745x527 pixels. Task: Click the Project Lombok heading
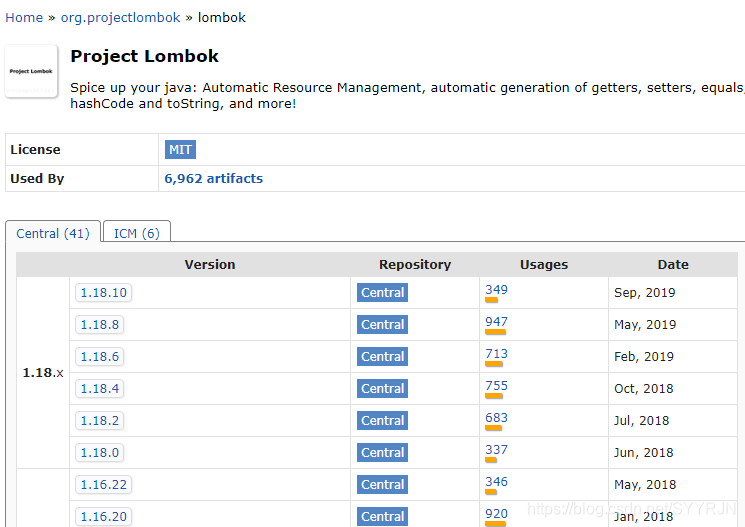[x=144, y=56]
